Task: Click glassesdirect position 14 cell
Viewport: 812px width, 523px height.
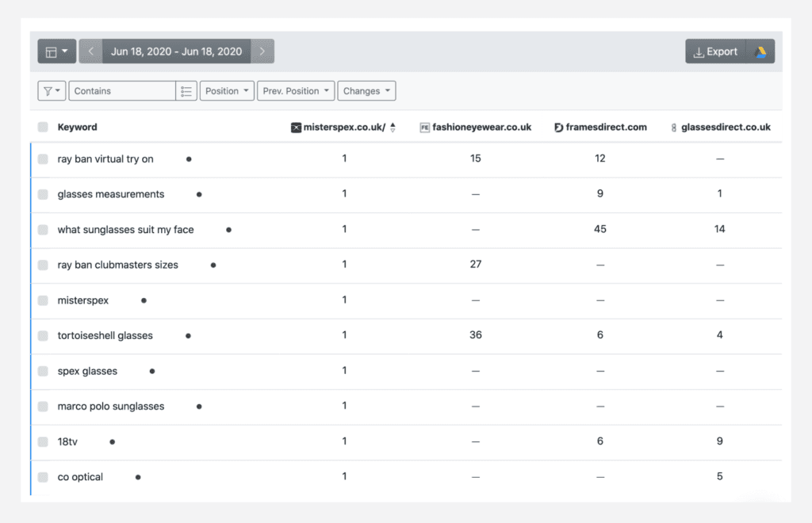Action: (719, 229)
